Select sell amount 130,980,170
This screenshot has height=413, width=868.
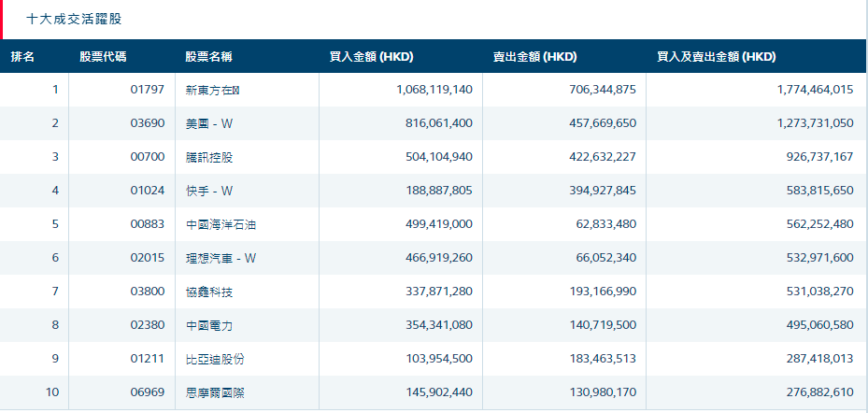point(603,393)
